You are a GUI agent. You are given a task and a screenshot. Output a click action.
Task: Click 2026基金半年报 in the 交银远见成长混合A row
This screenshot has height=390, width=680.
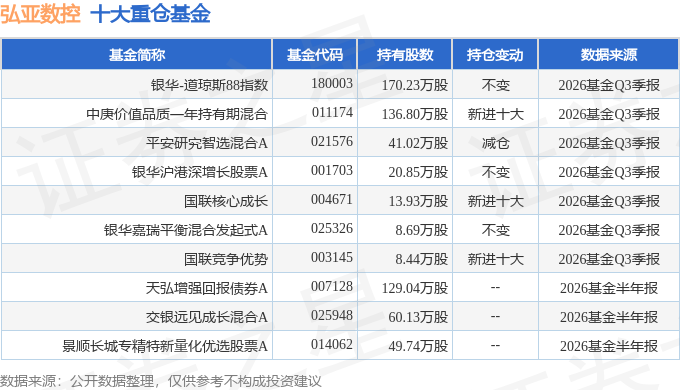pyautogui.click(x=609, y=318)
